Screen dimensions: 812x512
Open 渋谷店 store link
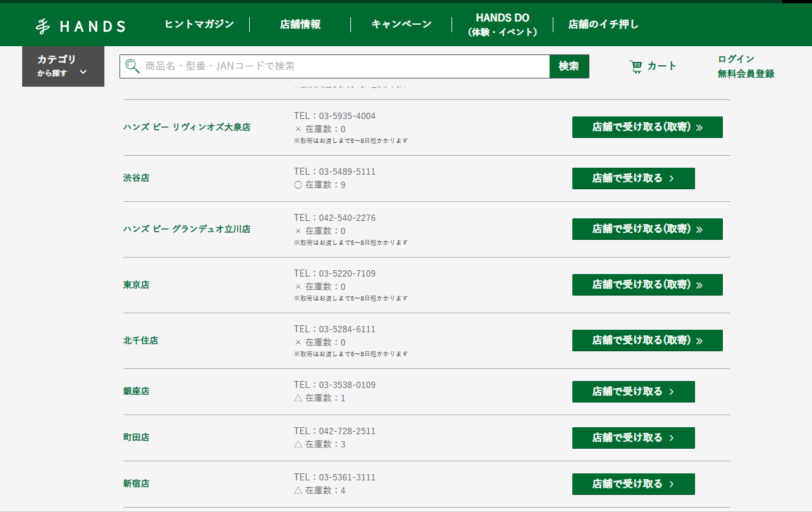137,178
